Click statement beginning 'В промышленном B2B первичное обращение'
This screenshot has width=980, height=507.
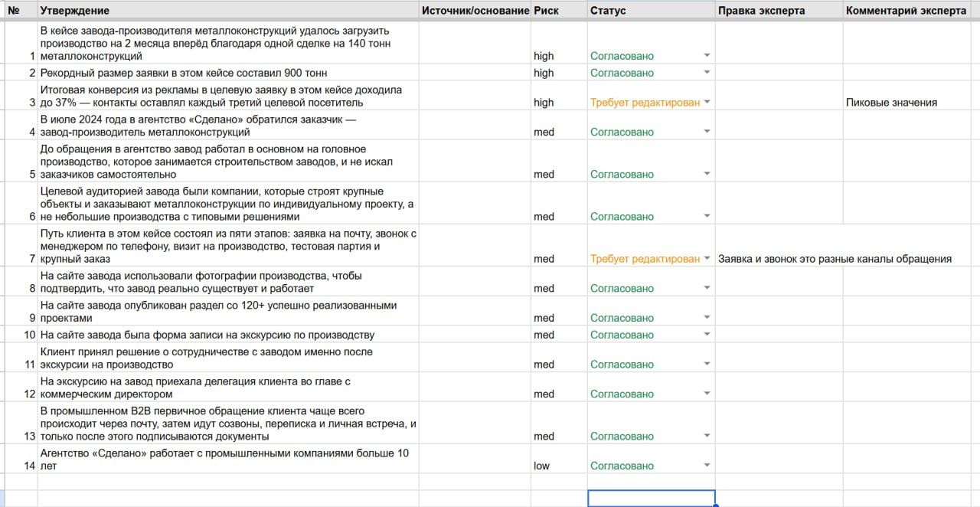pyautogui.click(x=228, y=423)
